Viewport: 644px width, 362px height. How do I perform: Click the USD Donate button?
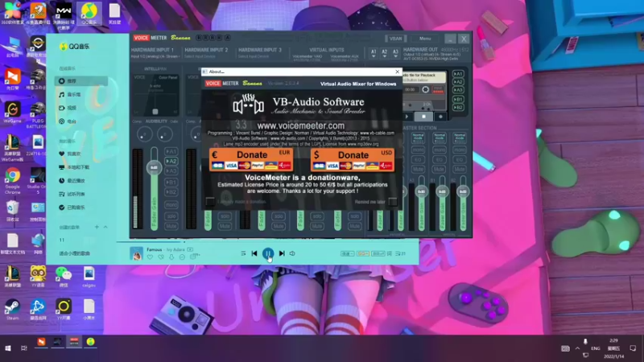point(353,159)
